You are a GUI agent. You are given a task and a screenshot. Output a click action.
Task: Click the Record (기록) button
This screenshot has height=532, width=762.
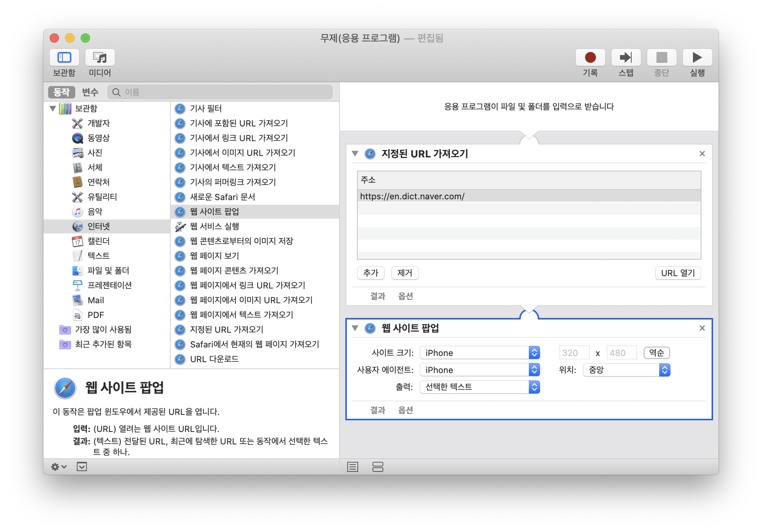pos(590,58)
